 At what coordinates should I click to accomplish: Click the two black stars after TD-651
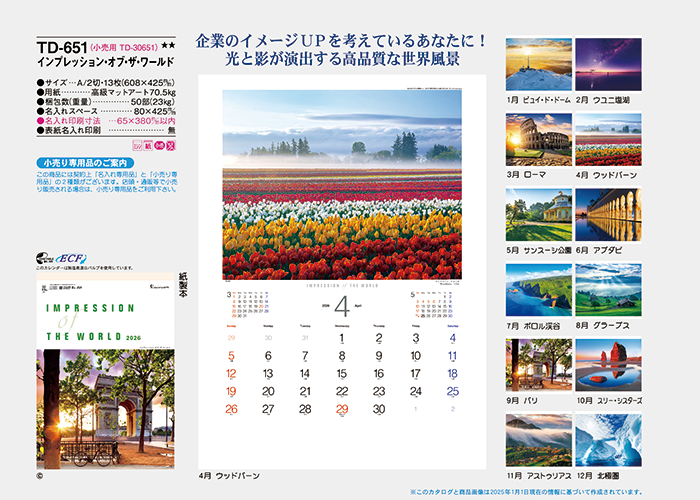coord(167,47)
